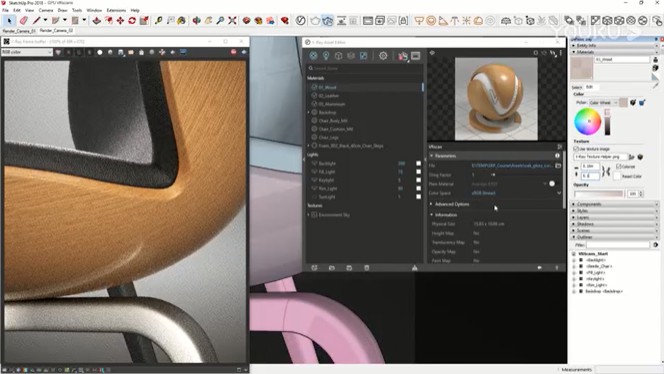
Task: Open Materials category in Asset Editor
Action: tap(313, 55)
